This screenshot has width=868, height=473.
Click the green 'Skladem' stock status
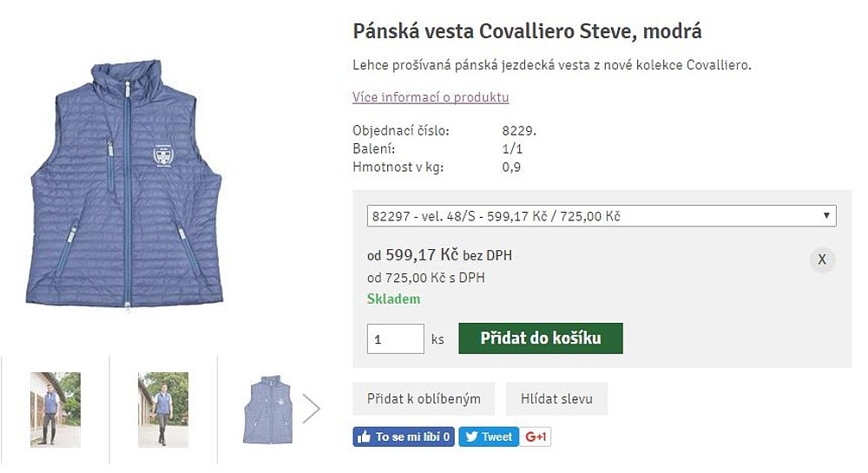coord(393,299)
